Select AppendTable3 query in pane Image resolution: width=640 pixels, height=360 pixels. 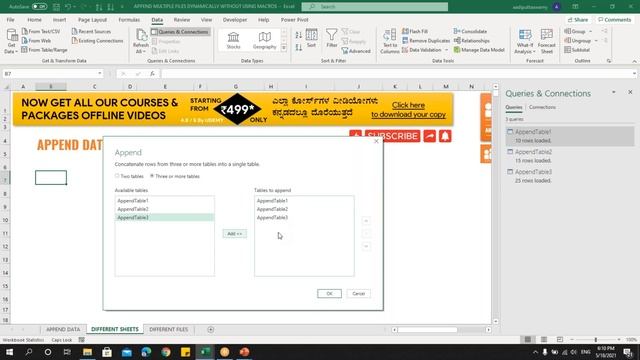coord(570,176)
